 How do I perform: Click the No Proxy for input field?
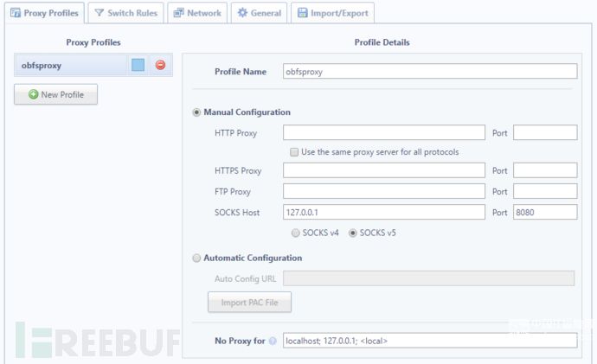click(x=430, y=341)
